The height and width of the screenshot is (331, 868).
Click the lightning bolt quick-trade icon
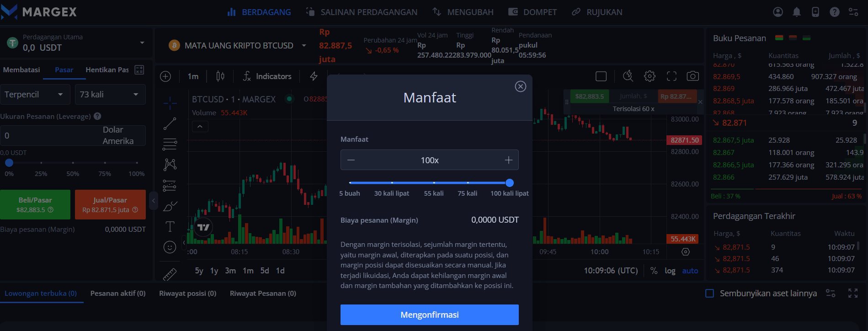coord(314,76)
